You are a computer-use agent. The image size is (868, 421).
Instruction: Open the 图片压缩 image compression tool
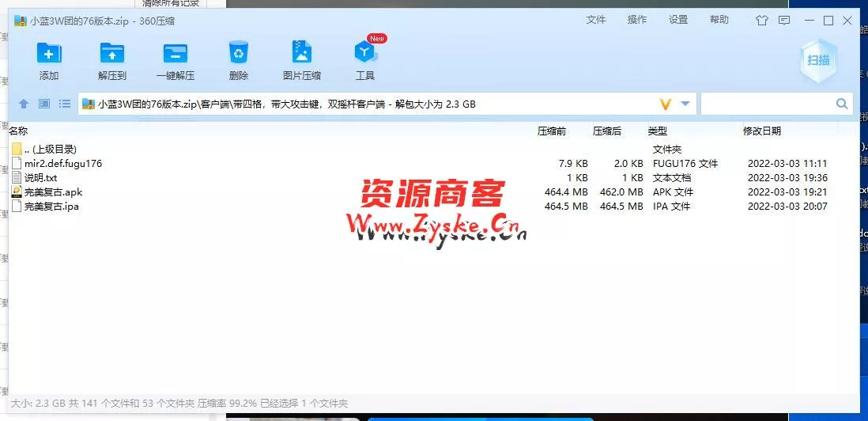pyautogui.click(x=301, y=54)
